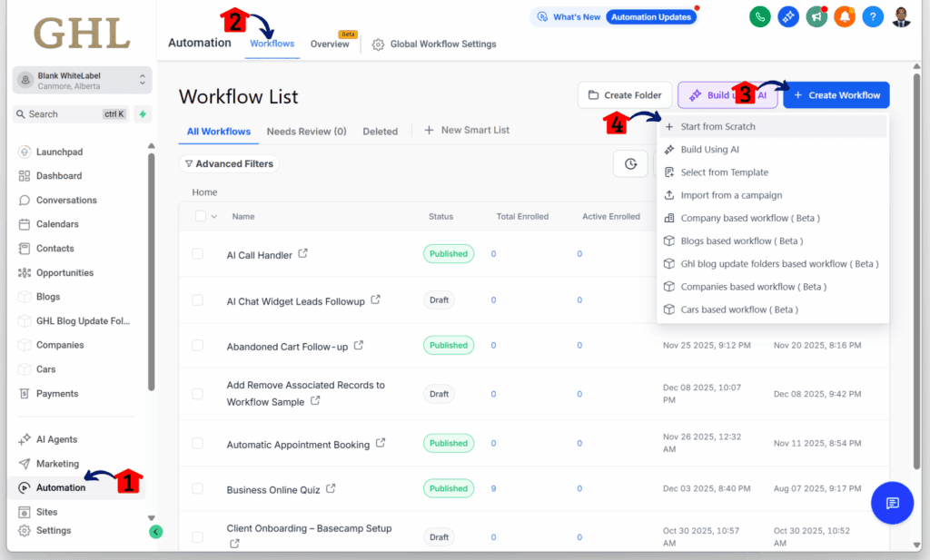
Task: Click the green phone dialer icon in header
Action: pos(760,16)
